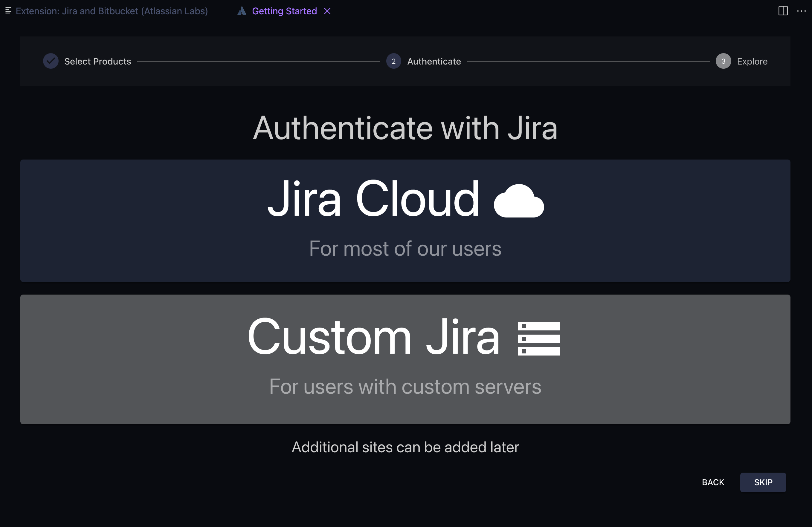
Task: Choose the Custom Jira option card
Action: [405, 359]
